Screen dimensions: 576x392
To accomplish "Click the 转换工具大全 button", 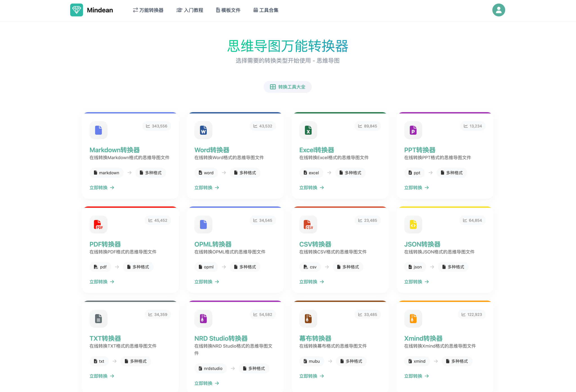I will (x=287, y=87).
